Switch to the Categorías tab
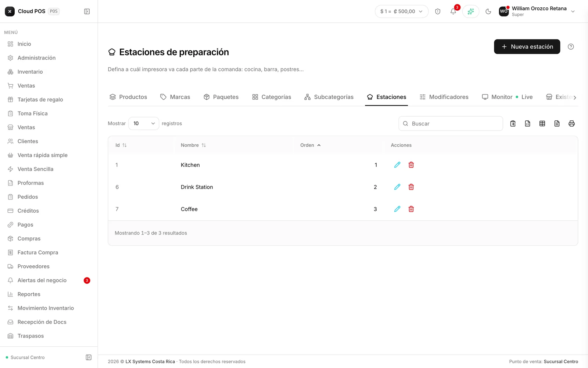Viewport: 588px width, 368px height. coord(272,97)
